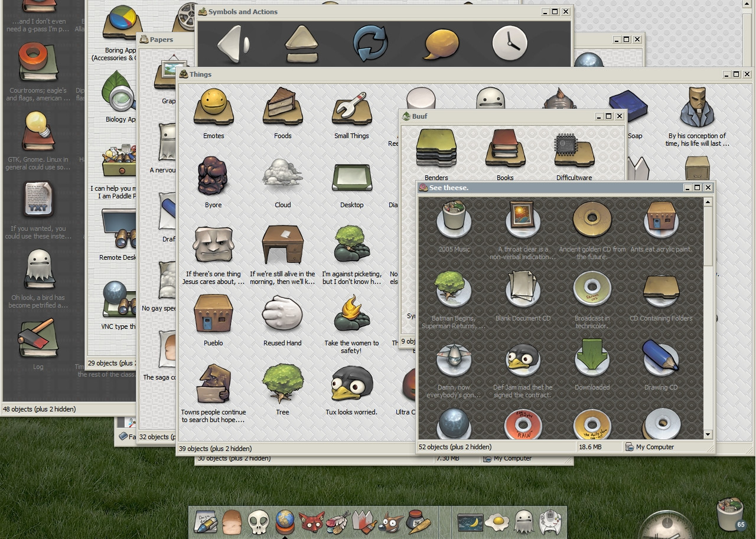Select the Drawing CD pencil icon
This screenshot has width=756, height=539.
(661, 358)
